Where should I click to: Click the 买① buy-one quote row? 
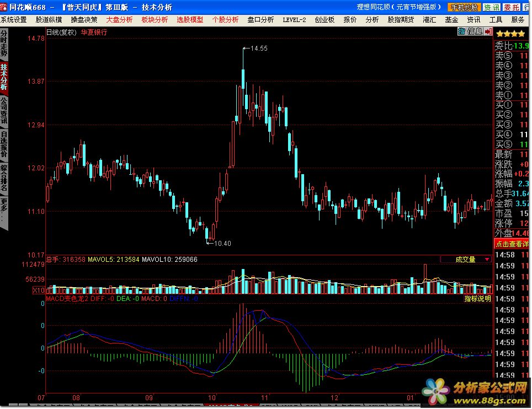tap(512, 105)
